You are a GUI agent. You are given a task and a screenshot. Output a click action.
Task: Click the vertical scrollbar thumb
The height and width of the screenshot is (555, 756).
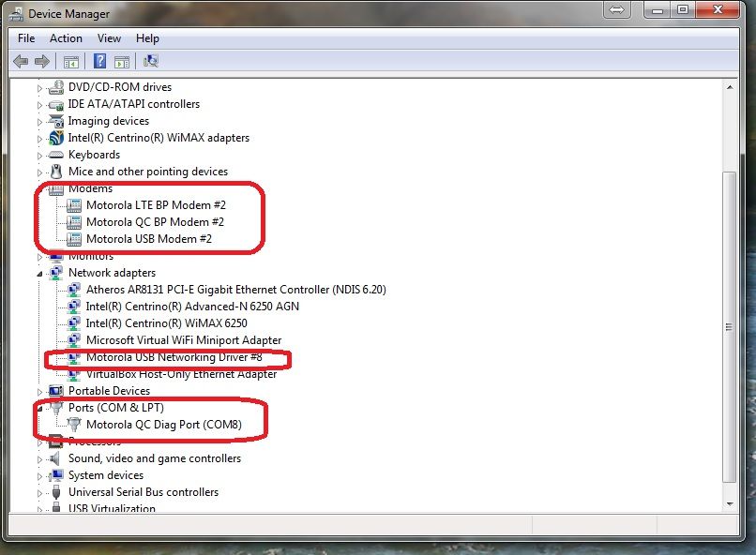pyautogui.click(x=730, y=327)
